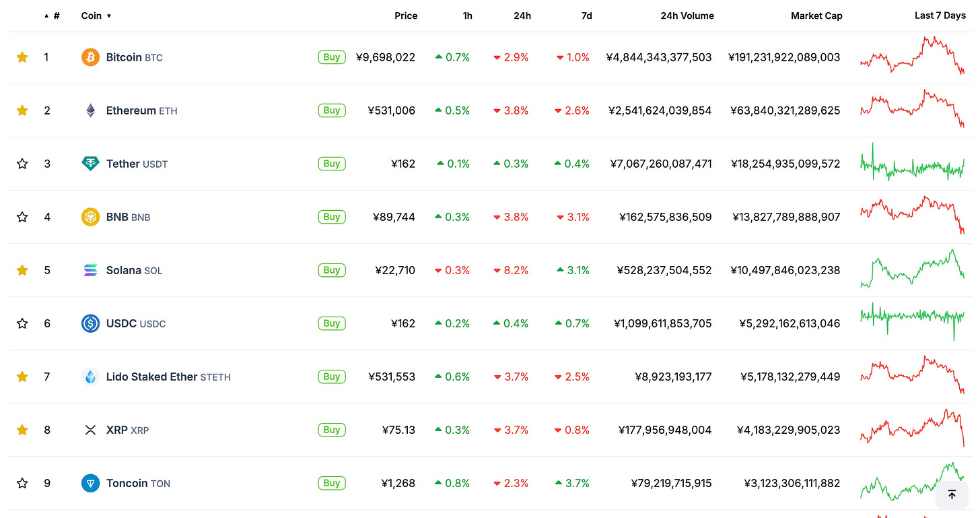This screenshot has height=518, width=980.
Task: Click the Lido Staked Ether logo
Action: [90, 377]
